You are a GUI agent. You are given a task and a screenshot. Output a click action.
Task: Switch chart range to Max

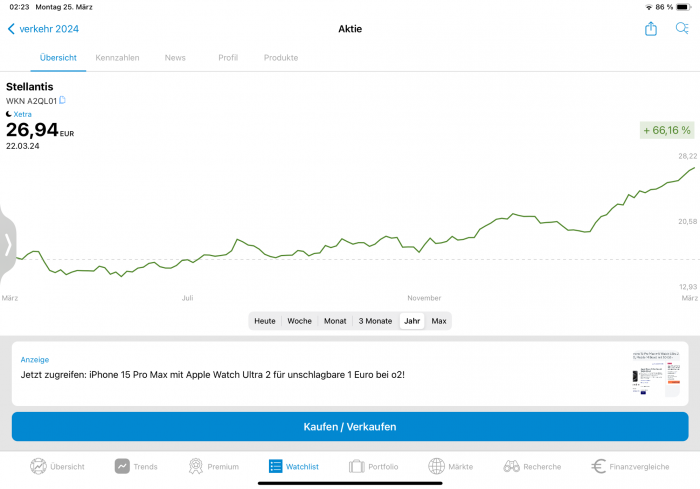[x=438, y=321]
